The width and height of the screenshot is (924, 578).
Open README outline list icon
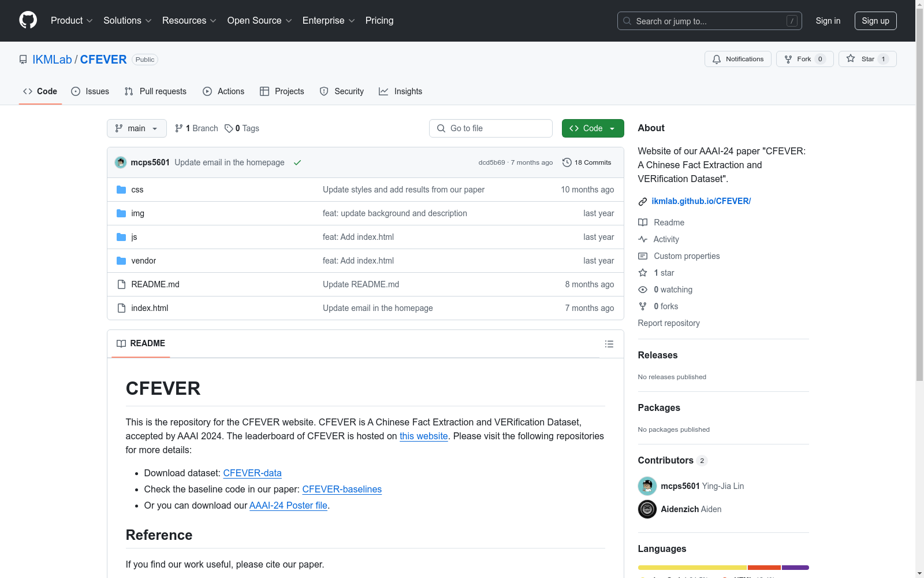(x=609, y=344)
